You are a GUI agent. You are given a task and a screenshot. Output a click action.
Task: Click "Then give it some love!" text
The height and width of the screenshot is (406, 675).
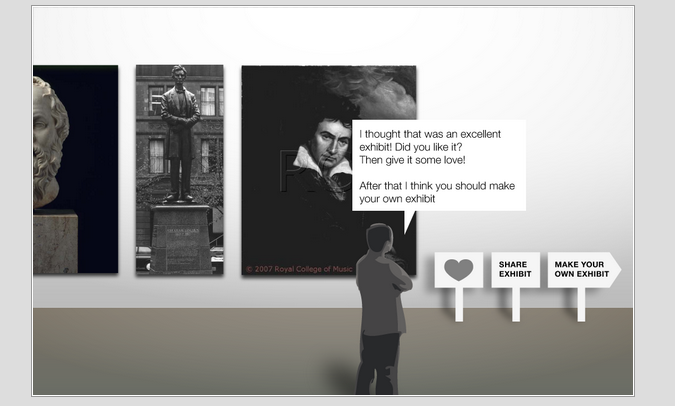pos(411,160)
